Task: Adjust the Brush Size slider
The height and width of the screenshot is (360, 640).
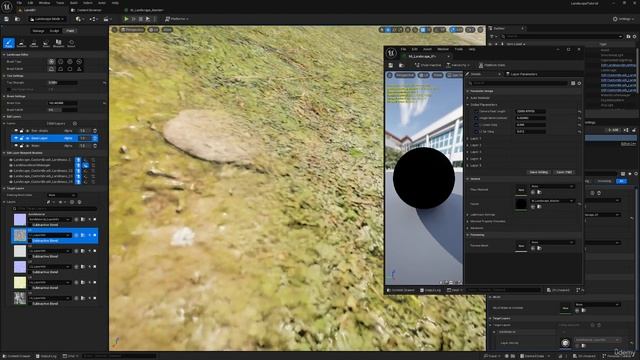Action: (62, 103)
